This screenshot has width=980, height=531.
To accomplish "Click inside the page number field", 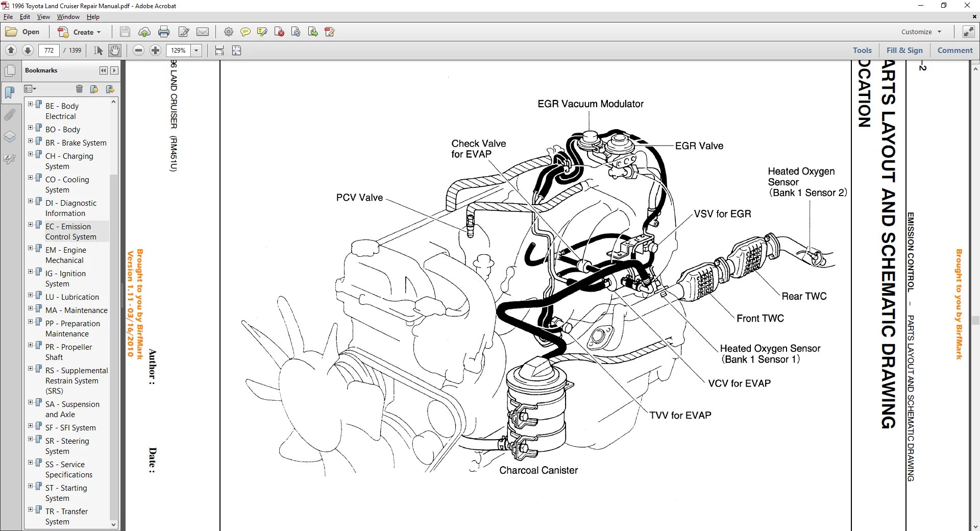I will (x=49, y=50).
